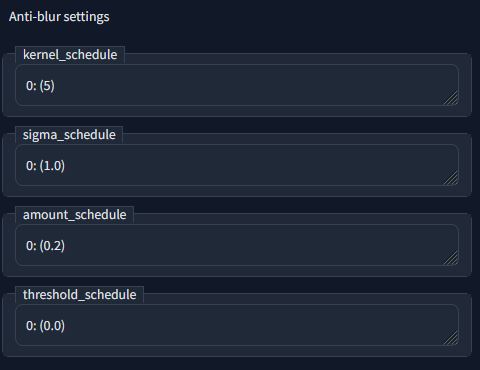Select the amount_schedule resize corner grip

tap(451, 258)
